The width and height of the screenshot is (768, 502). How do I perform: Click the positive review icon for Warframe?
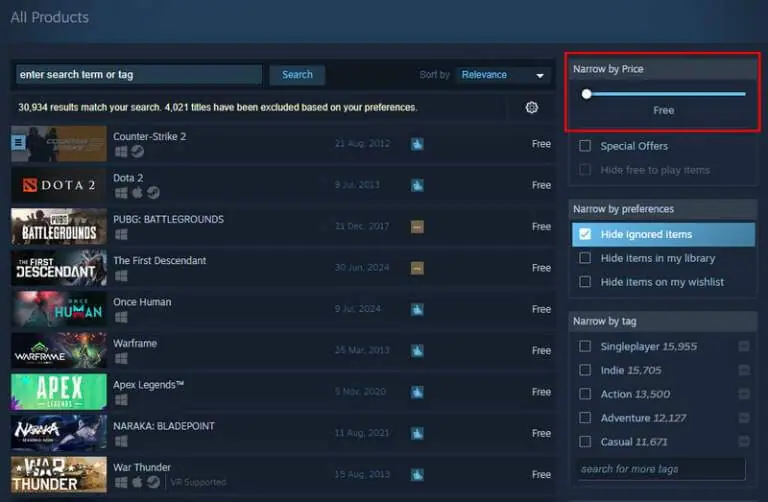[x=417, y=351]
